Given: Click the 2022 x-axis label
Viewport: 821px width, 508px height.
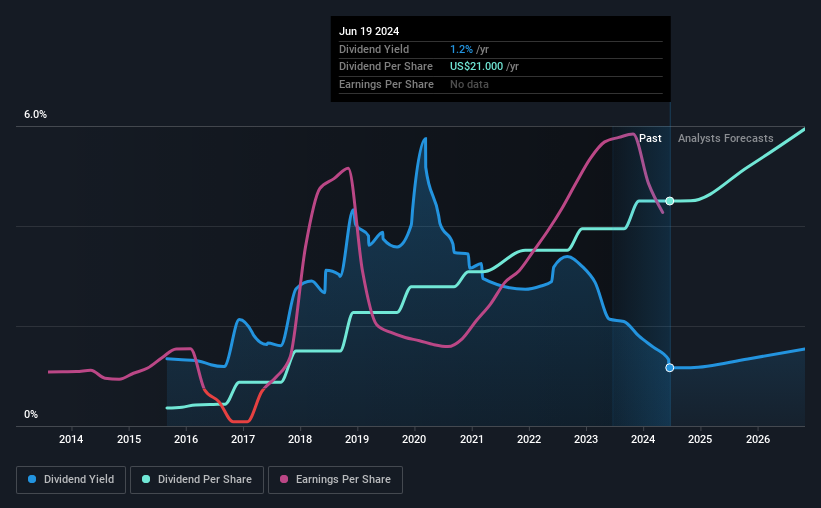Looking at the screenshot, I should (x=529, y=439).
